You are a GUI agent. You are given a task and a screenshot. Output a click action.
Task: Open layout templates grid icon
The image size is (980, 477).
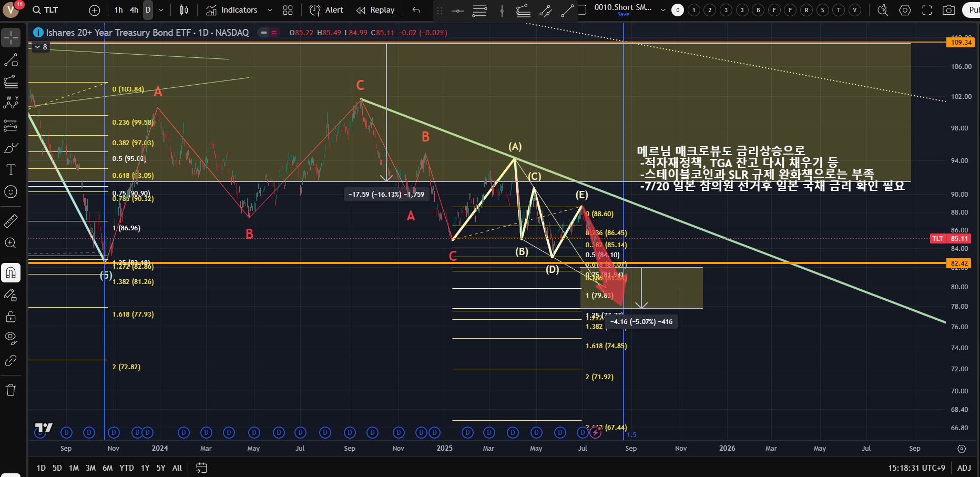tap(288, 10)
